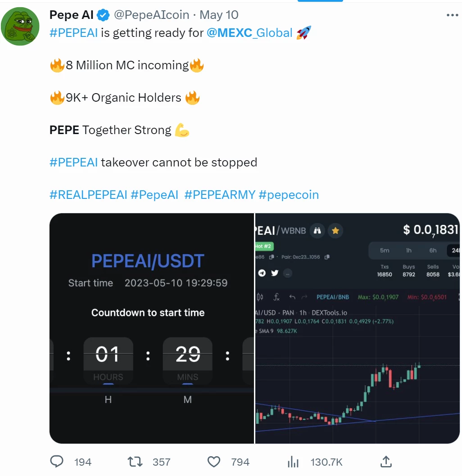The width and height of the screenshot is (462, 476).
Task: Open the PEPEAI/USDT countdown image
Action: coord(152,328)
